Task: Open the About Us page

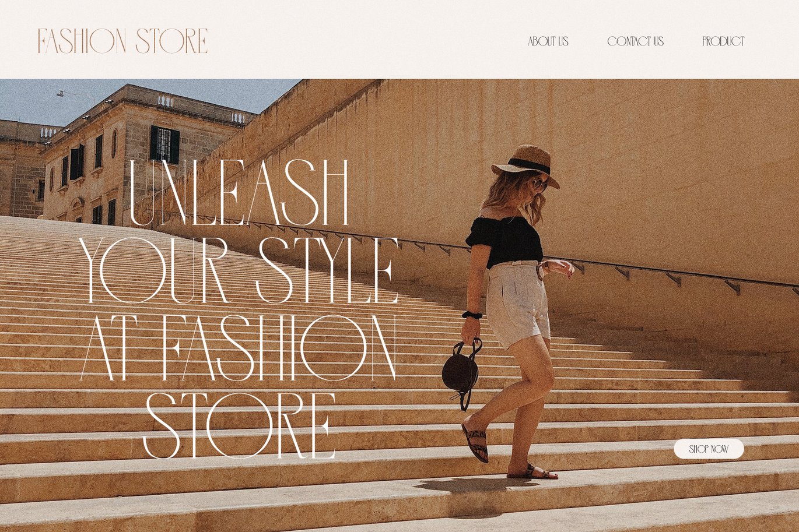Action: coord(548,41)
